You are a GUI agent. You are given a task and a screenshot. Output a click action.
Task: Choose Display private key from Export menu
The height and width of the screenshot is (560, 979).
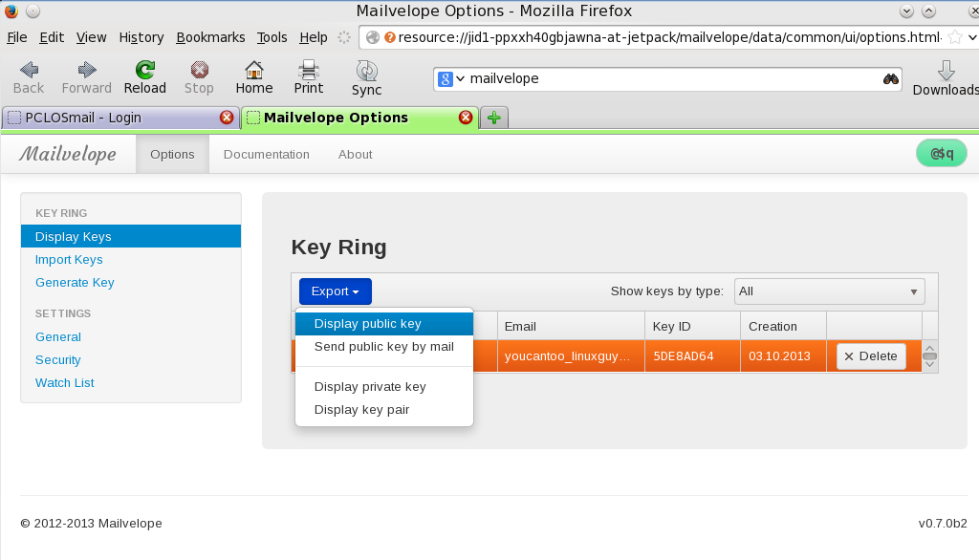pos(384,387)
